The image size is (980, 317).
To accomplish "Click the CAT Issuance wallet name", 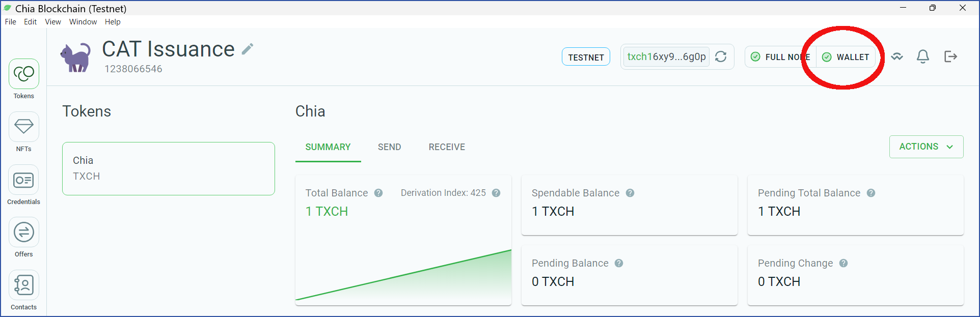I will pyautogui.click(x=168, y=49).
